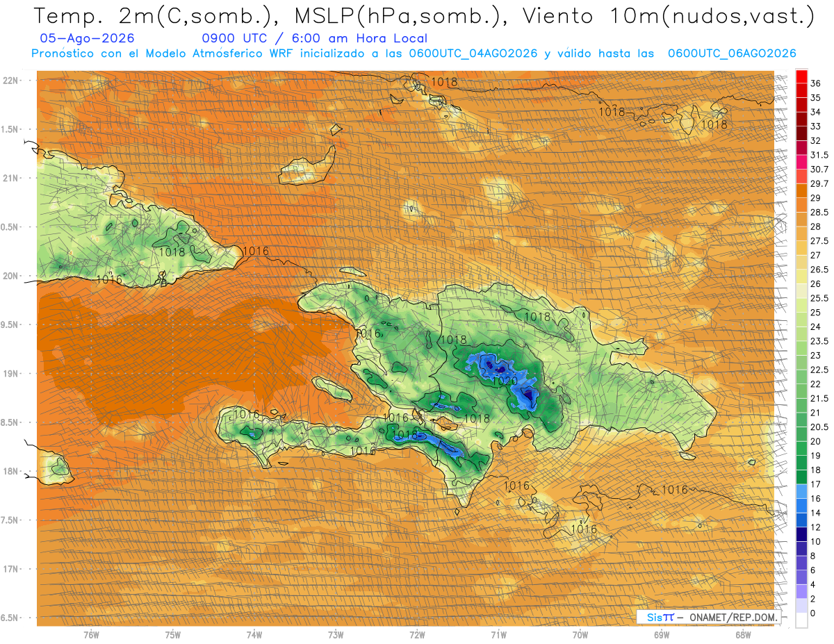Click the '36' value on the temperature color scale
834x644 pixels.
(x=816, y=83)
